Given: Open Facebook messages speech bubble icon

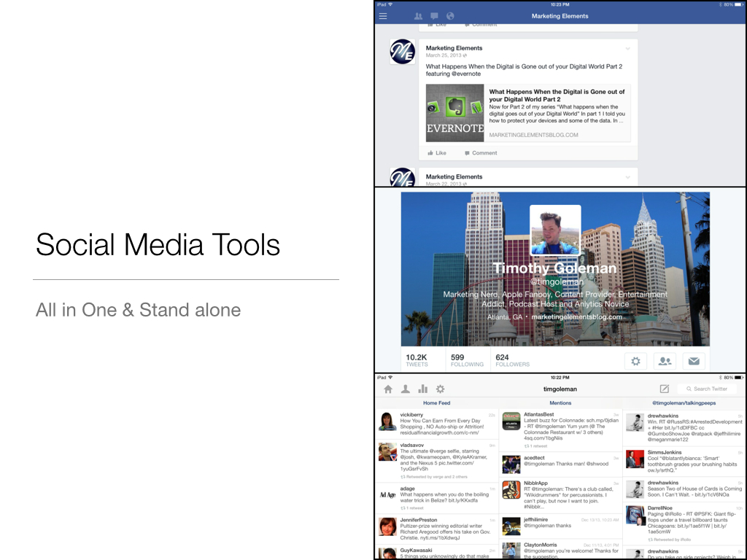Looking at the screenshot, I should 434,16.
